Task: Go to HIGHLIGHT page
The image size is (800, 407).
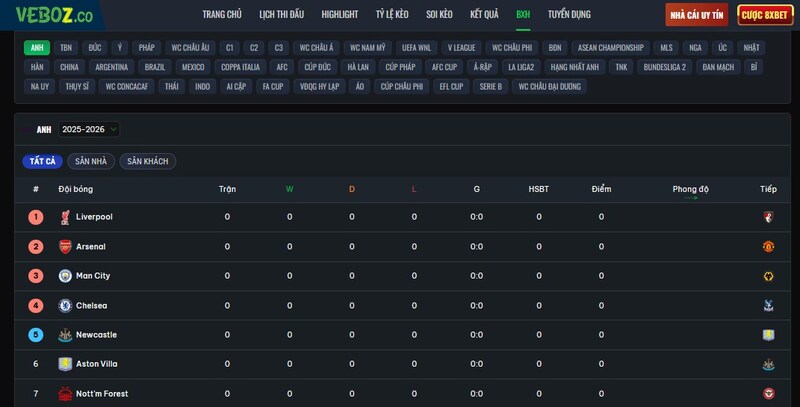Action: [x=340, y=15]
